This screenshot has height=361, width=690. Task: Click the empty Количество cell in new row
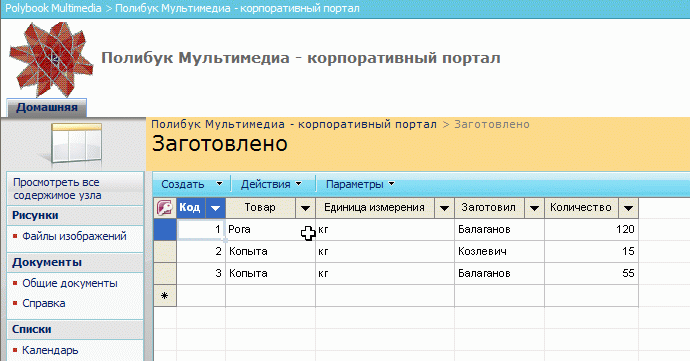pyautogui.click(x=591, y=295)
